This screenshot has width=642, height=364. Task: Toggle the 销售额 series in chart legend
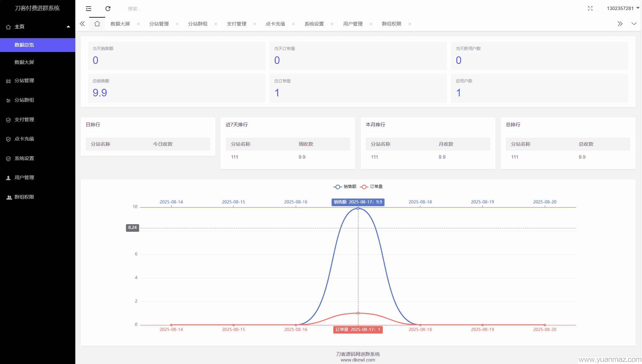point(345,187)
